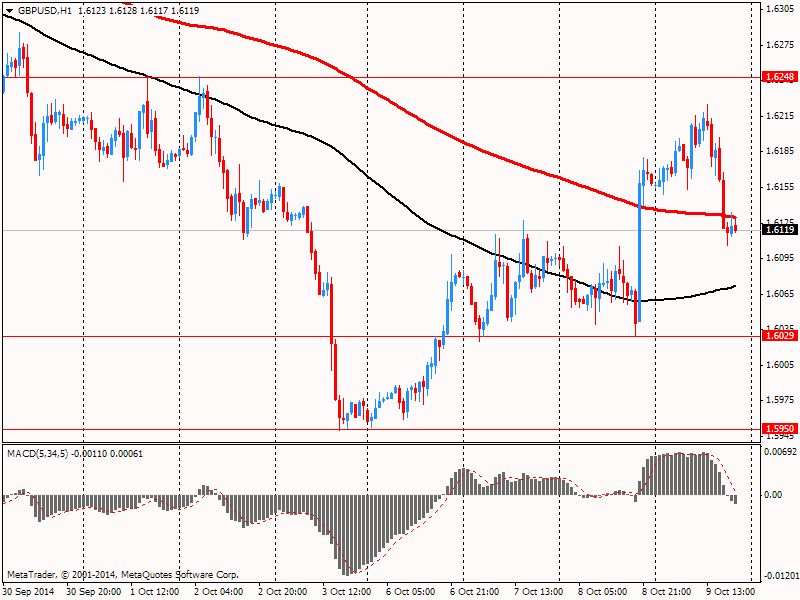Click the 6 Oct 21:00 time label
Image resolution: width=800 pixels, height=600 pixels.
click(x=474, y=592)
